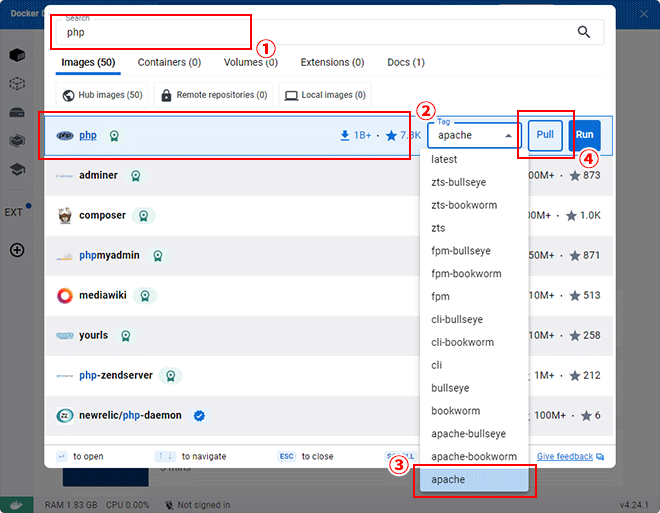
Task: Select the highlighted apache tag option
Action: 474,480
